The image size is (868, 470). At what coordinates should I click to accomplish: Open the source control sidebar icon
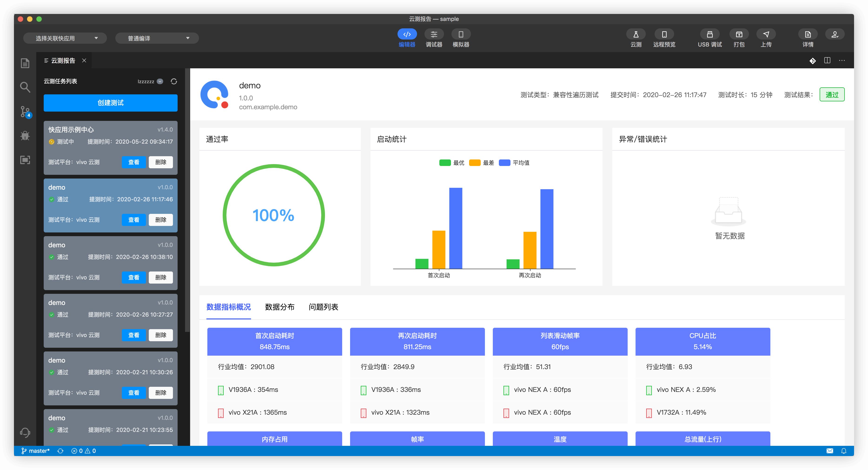coord(25,112)
